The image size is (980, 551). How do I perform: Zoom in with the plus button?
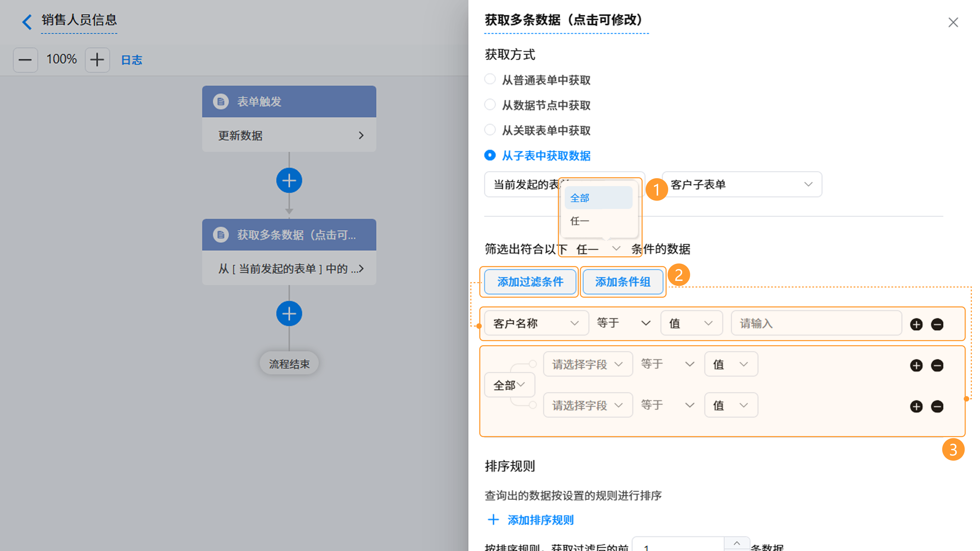click(x=97, y=60)
